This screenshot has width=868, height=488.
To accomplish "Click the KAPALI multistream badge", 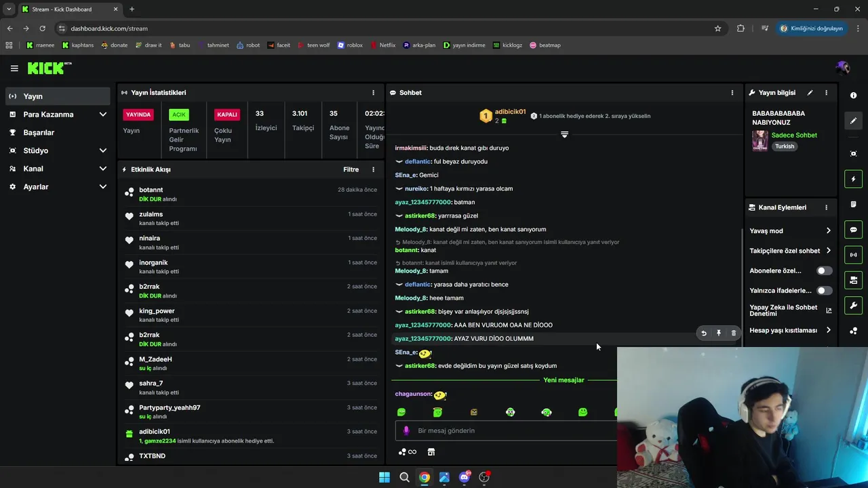I will click(x=227, y=115).
